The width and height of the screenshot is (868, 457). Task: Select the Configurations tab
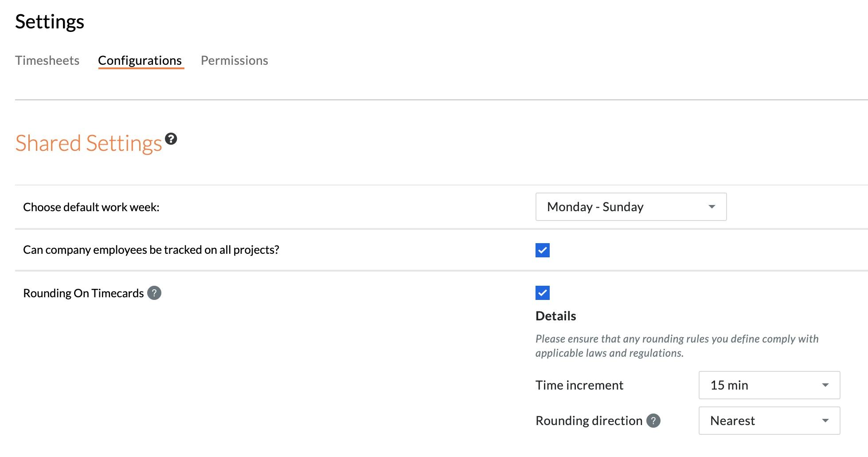point(140,60)
